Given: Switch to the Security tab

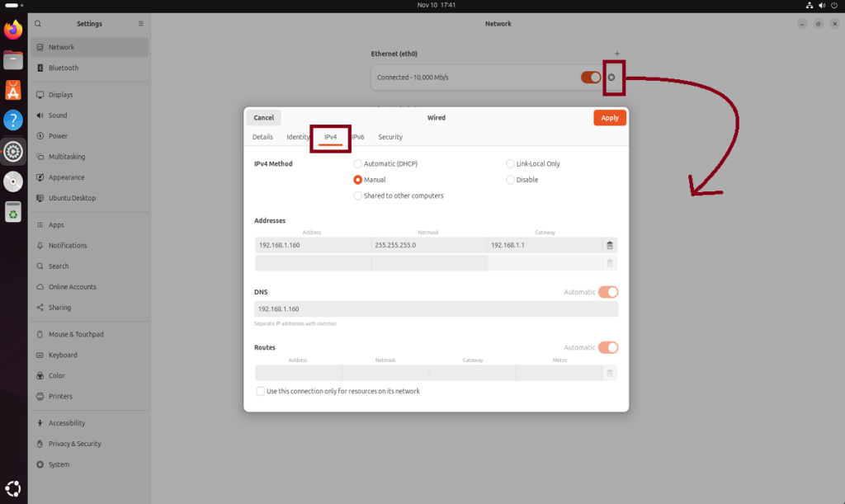Looking at the screenshot, I should click(390, 137).
